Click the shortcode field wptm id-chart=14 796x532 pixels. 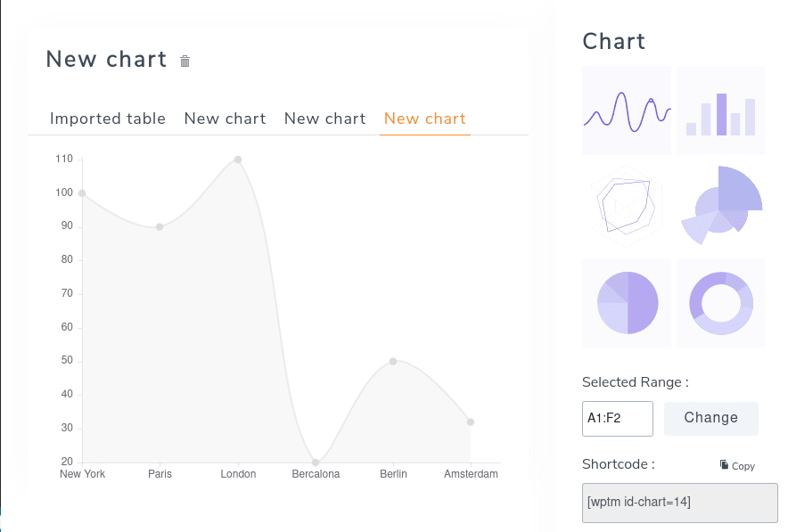[680, 503]
